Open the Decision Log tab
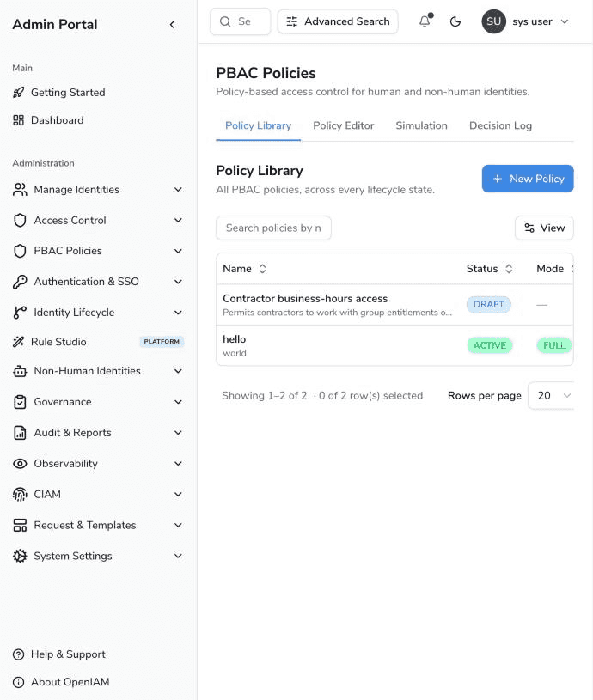Viewport: 593px width, 700px height. 500,125
